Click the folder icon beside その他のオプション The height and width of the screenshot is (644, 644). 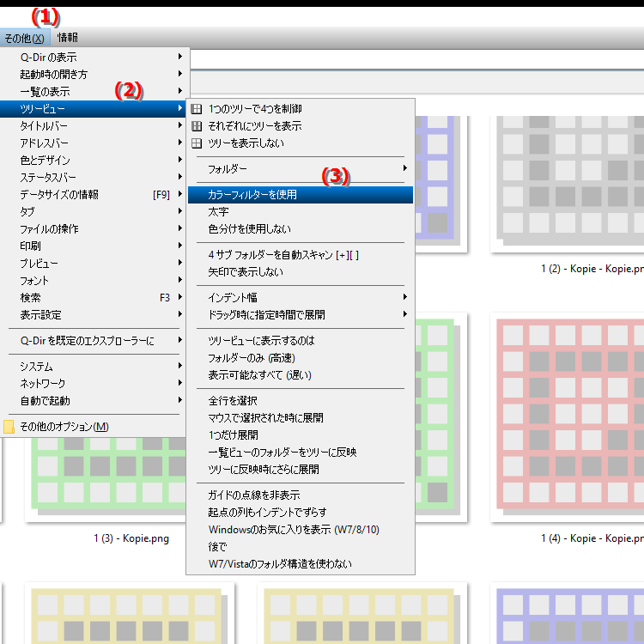pyautogui.click(x=9, y=427)
